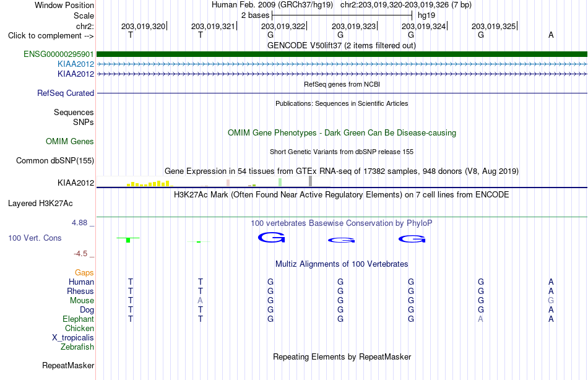Open the GTEx Gene Expression track title

pyautogui.click(x=341, y=171)
